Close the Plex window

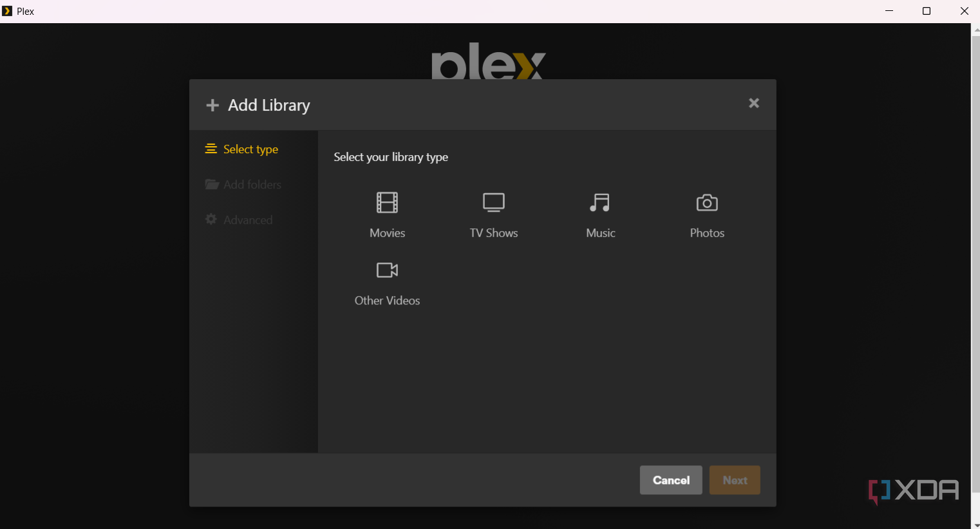coord(964,11)
